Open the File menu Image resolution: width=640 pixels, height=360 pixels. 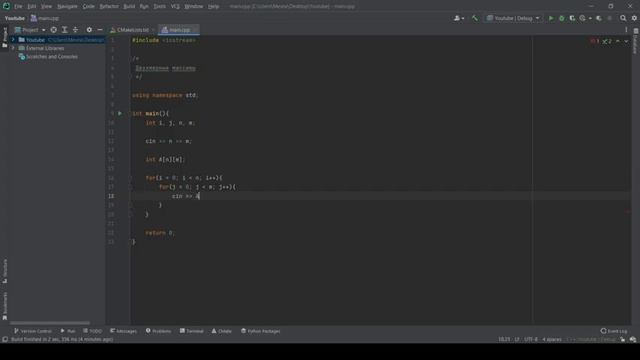18,7
